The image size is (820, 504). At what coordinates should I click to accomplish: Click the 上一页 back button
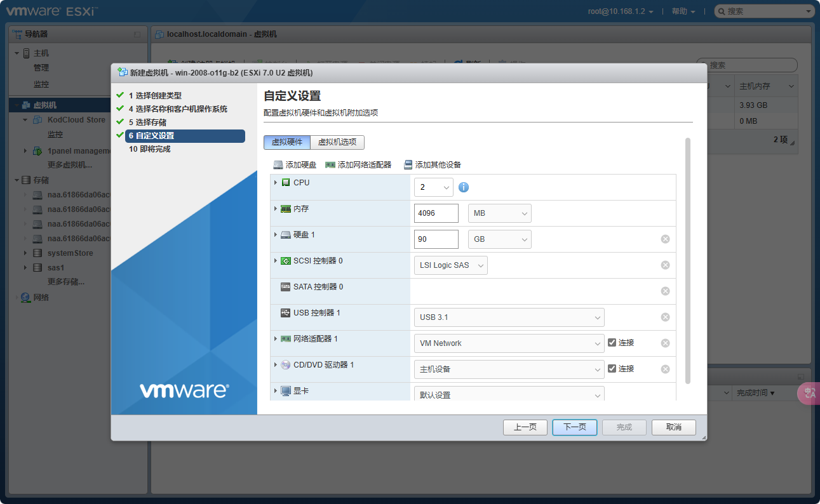point(525,427)
